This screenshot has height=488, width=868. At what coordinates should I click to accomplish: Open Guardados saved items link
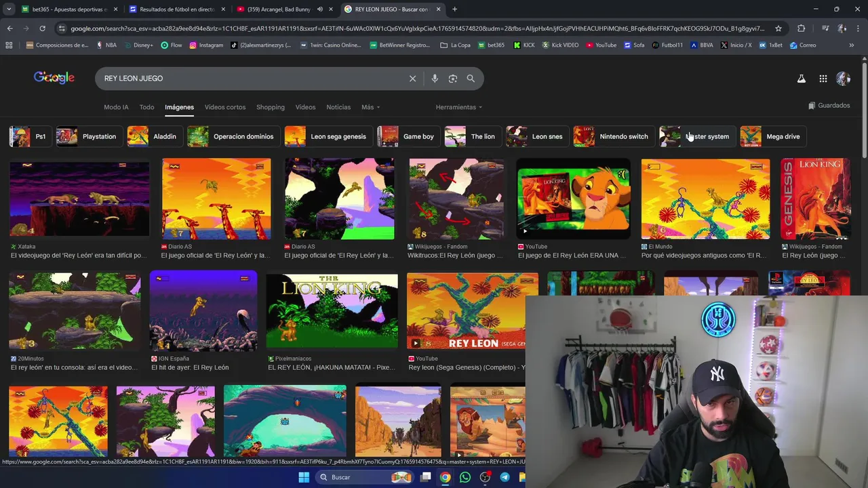829,106
